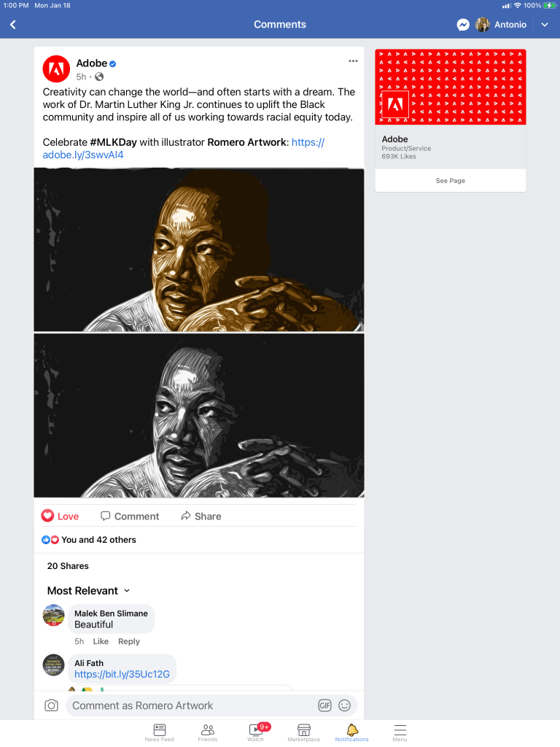Image resolution: width=560 pixels, height=747 pixels.
Task: Switch to the News Feed tab
Action: 160,732
